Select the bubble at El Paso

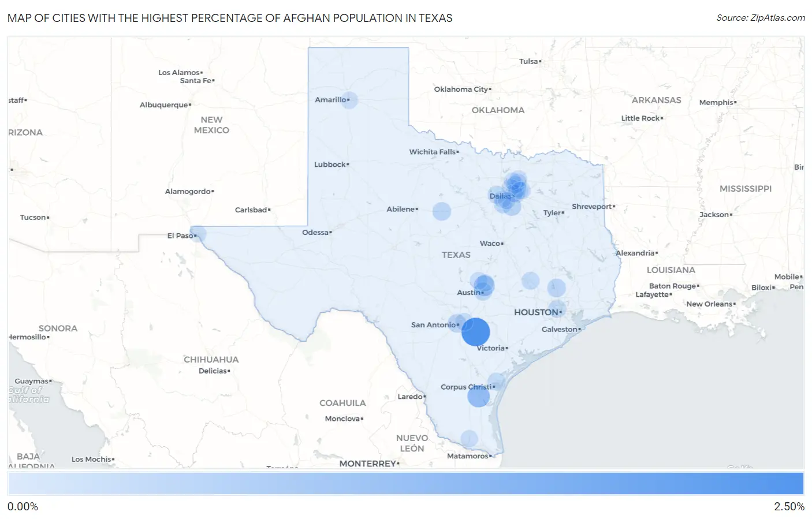198,234
